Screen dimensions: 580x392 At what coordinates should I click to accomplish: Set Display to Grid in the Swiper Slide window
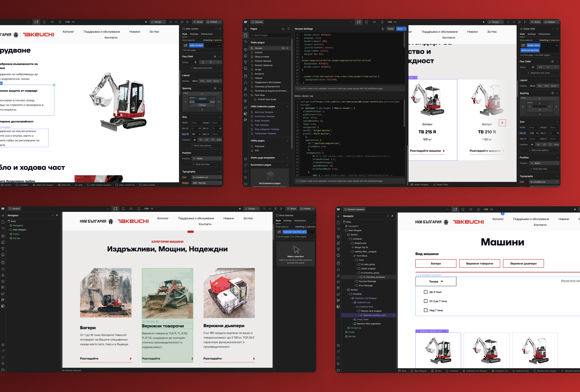click(546, 86)
